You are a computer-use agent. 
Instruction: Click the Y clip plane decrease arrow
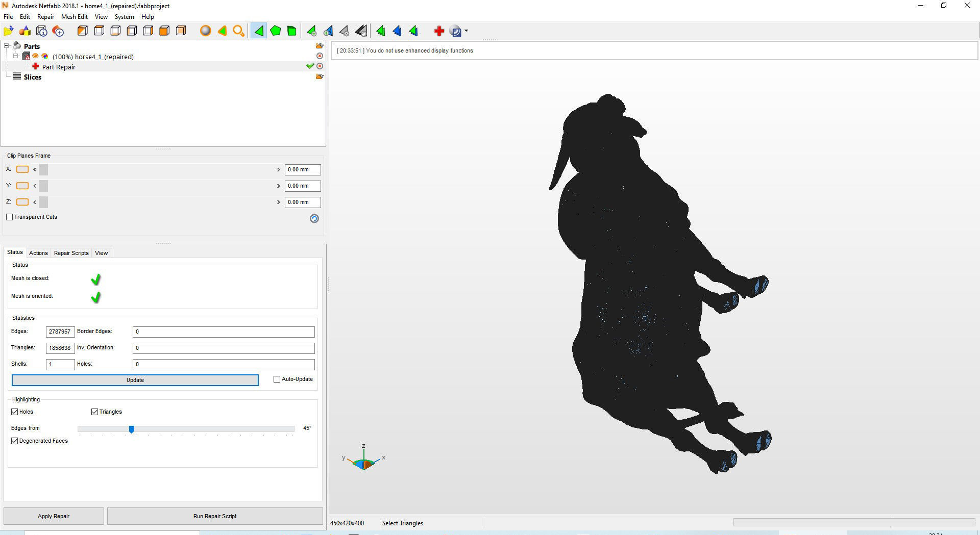(35, 186)
